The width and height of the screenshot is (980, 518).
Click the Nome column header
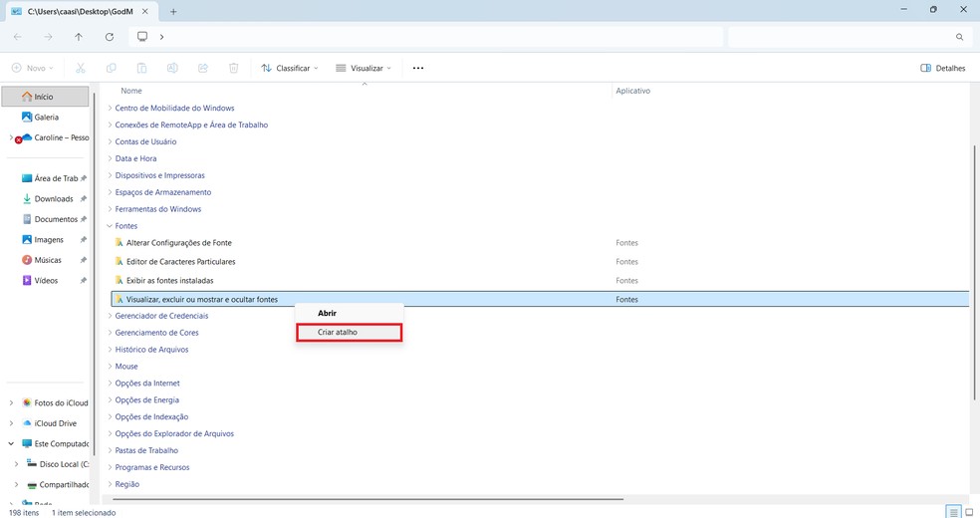(x=131, y=91)
